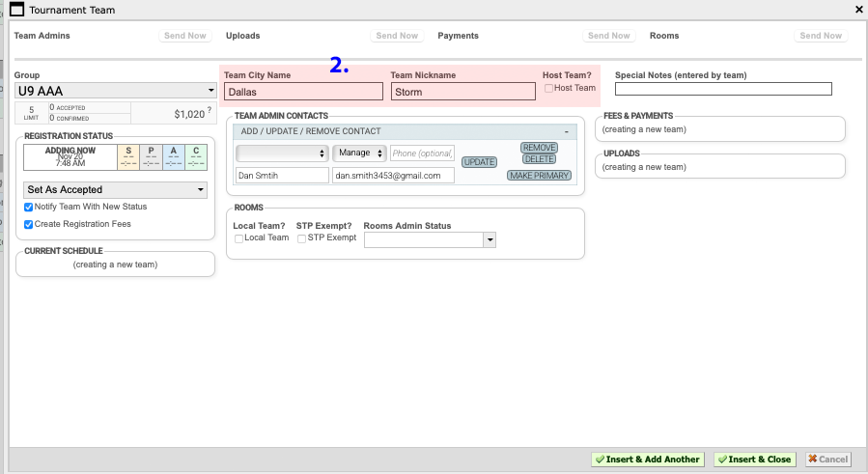868x474 pixels.
Task: Click the Payments heading at top
Action: pyautogui.click(x=459, y=36)
